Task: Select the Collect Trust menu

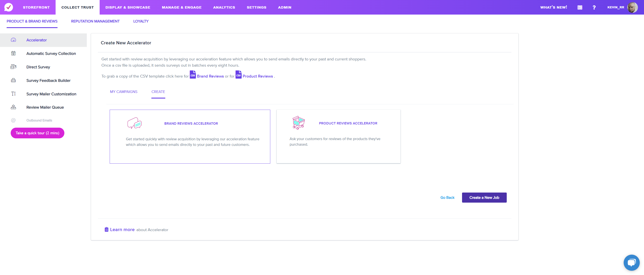Action: pos(77,7)
